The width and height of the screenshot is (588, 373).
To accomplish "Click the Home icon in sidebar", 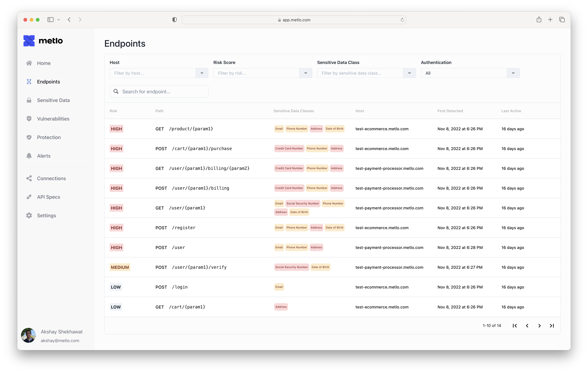I will tap(29, 63).
